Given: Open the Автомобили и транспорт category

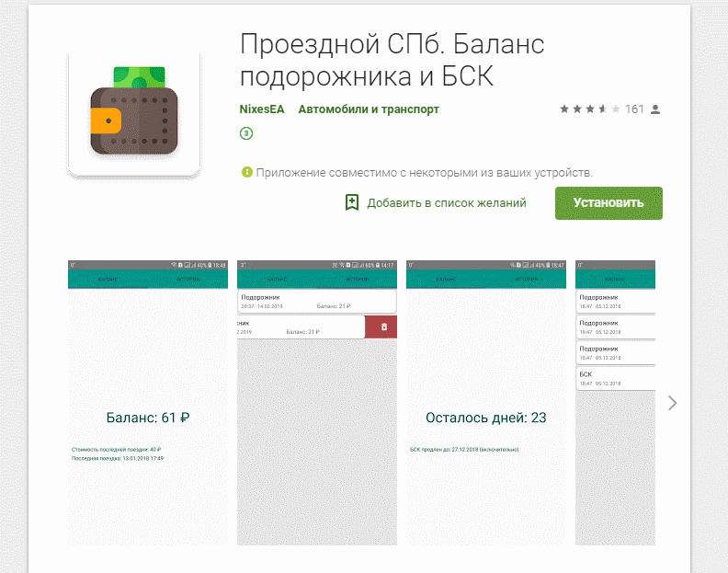Looking at the screenshot, I should [369, 109].
